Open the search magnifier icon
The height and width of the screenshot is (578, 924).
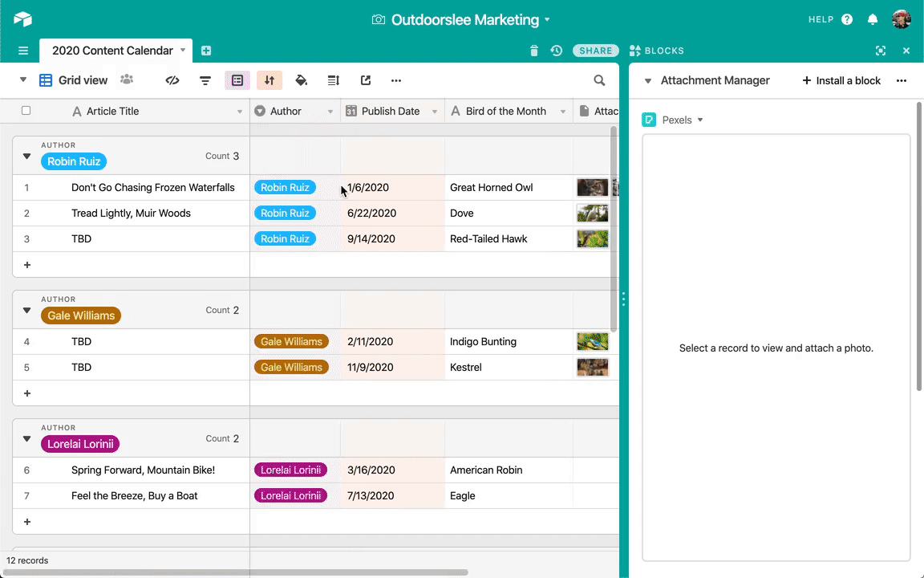pos(599,80)
